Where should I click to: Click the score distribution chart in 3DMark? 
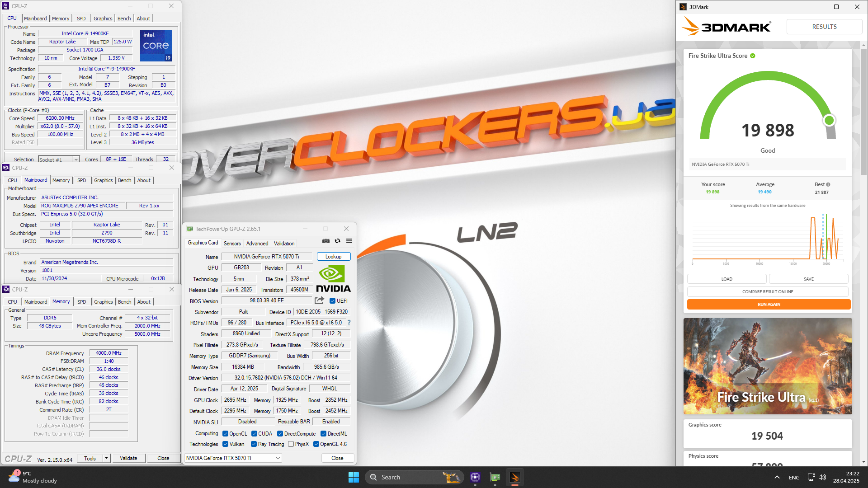768,238
